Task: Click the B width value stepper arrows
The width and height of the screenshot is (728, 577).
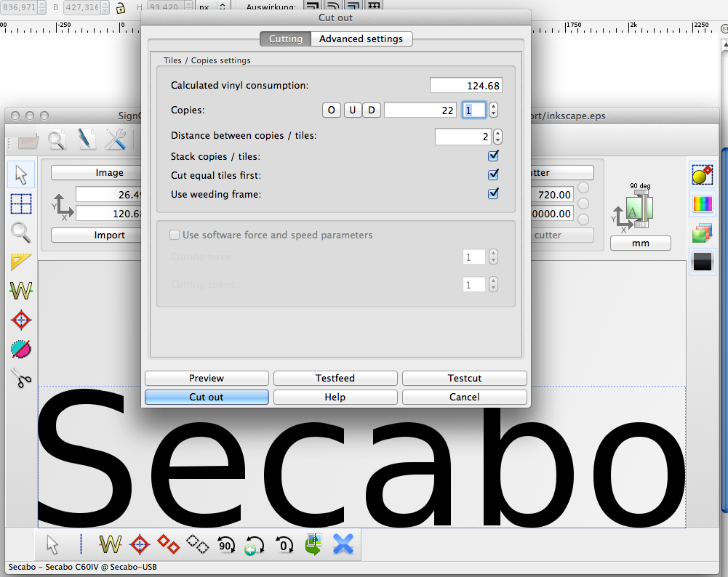Action: 105,7
